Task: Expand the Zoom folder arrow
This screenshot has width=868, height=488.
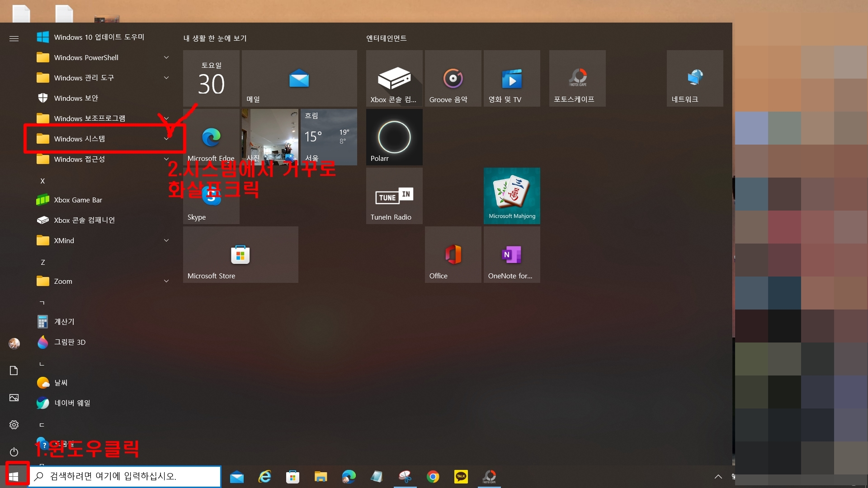Action: [x=166, y=281]
